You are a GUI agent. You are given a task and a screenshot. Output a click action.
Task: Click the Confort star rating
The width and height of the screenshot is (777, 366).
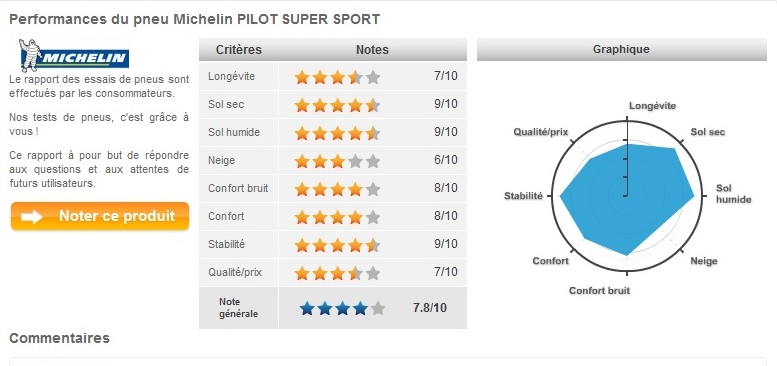337,217
